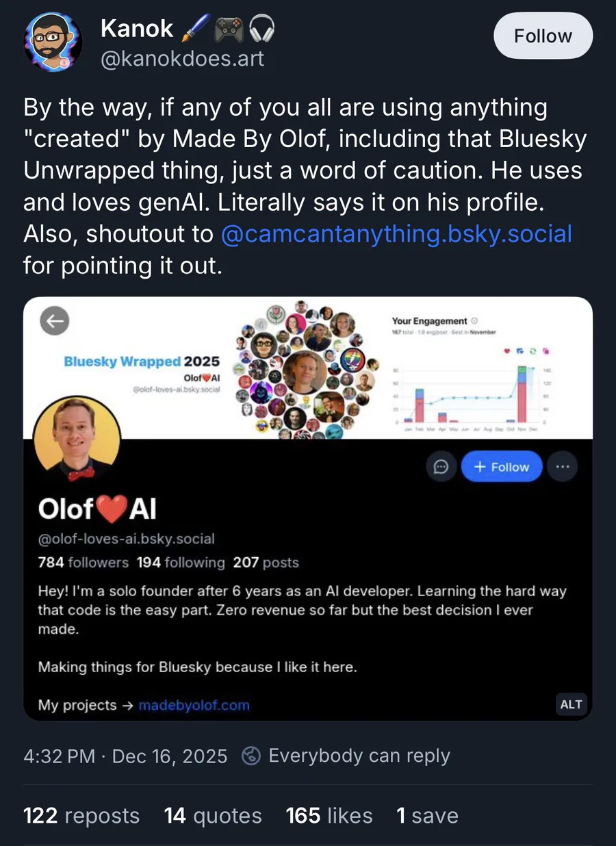Viewport: 616px width, 846px height.
Task: Click the back arrow in embedded image
Action: (55, 321)
